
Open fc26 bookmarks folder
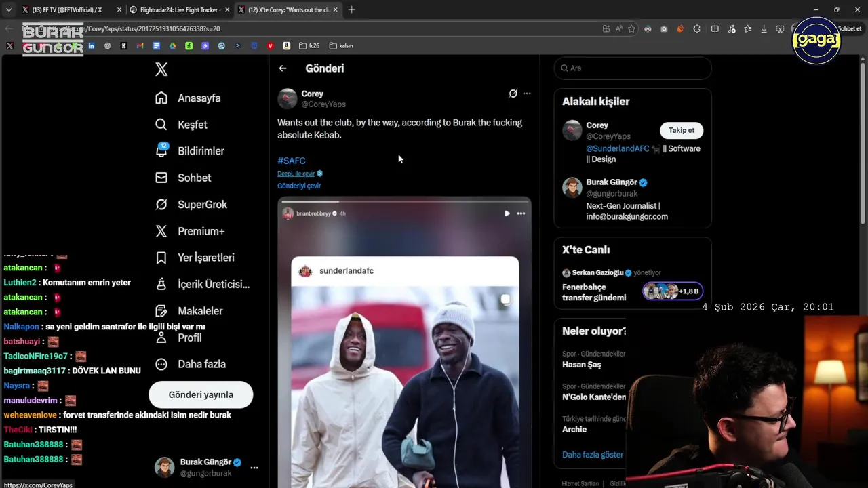tap(309, 46)
